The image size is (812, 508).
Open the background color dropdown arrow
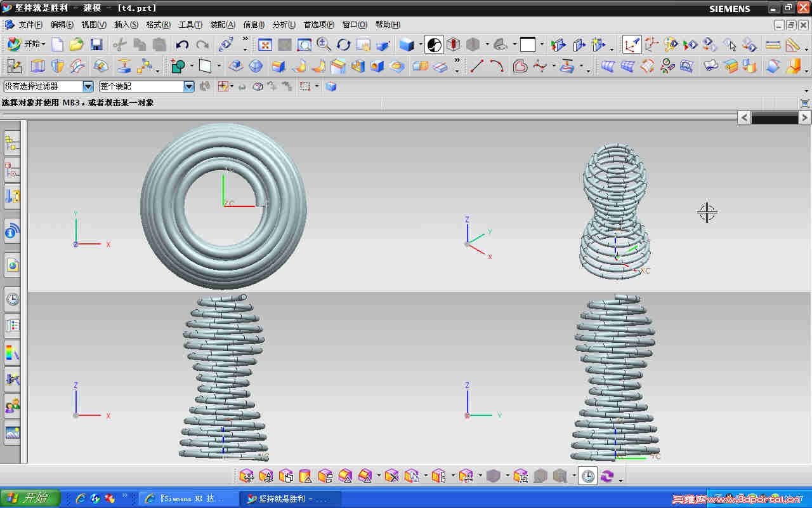tap(542, 44)
